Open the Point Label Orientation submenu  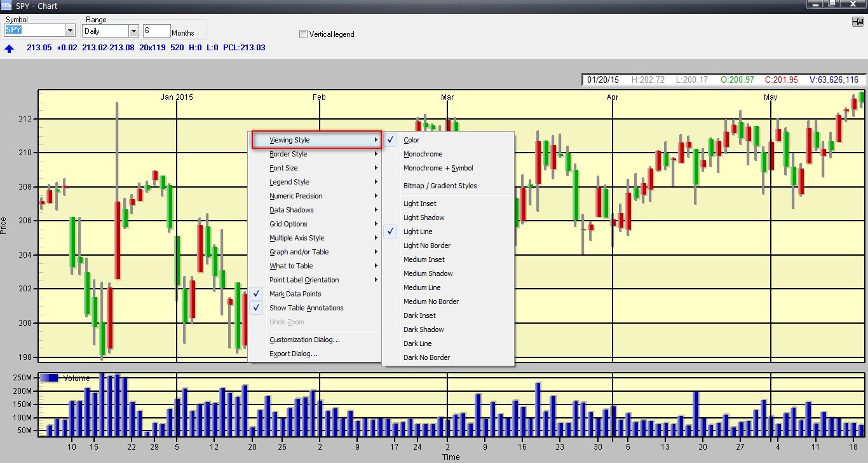(x=316, y=280)
